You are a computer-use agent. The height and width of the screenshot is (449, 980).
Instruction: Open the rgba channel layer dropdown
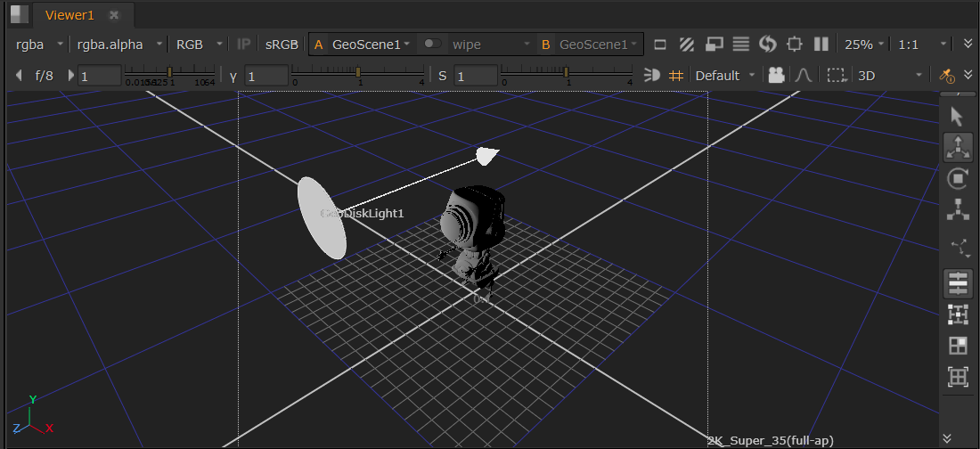40,44
